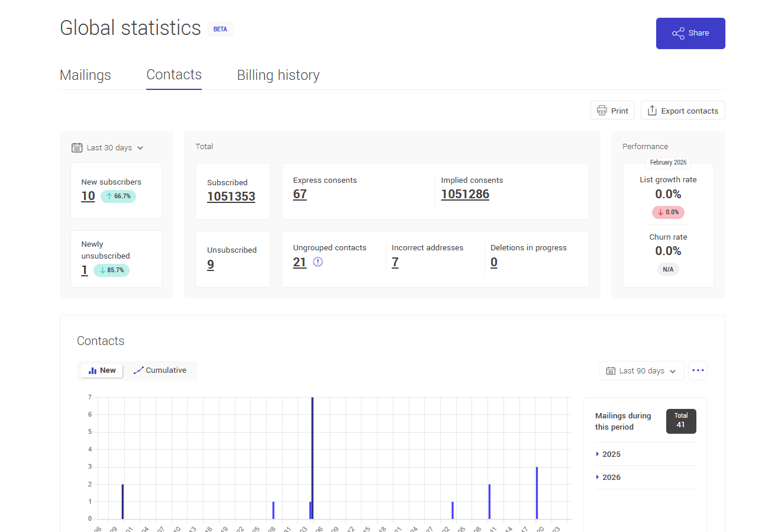Click the Share icon on the Share button
Viewport: 781px width, 532px height.
coord(678,33)
